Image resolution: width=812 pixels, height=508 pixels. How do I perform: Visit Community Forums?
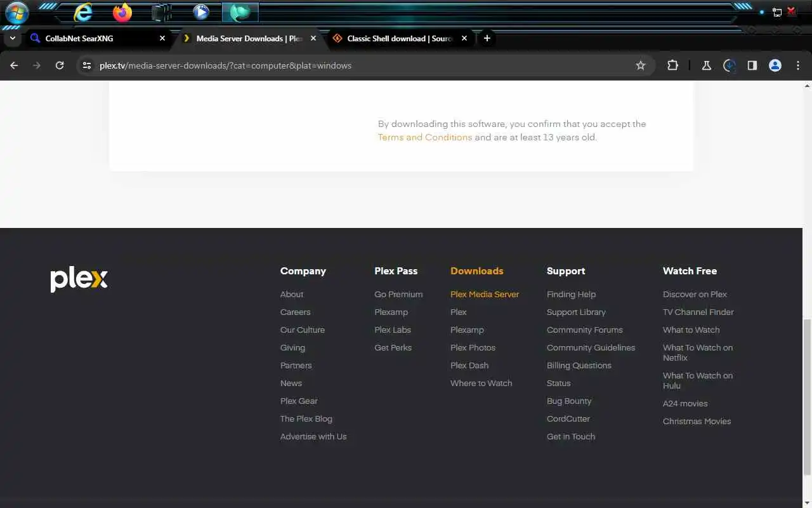point(585,330)
